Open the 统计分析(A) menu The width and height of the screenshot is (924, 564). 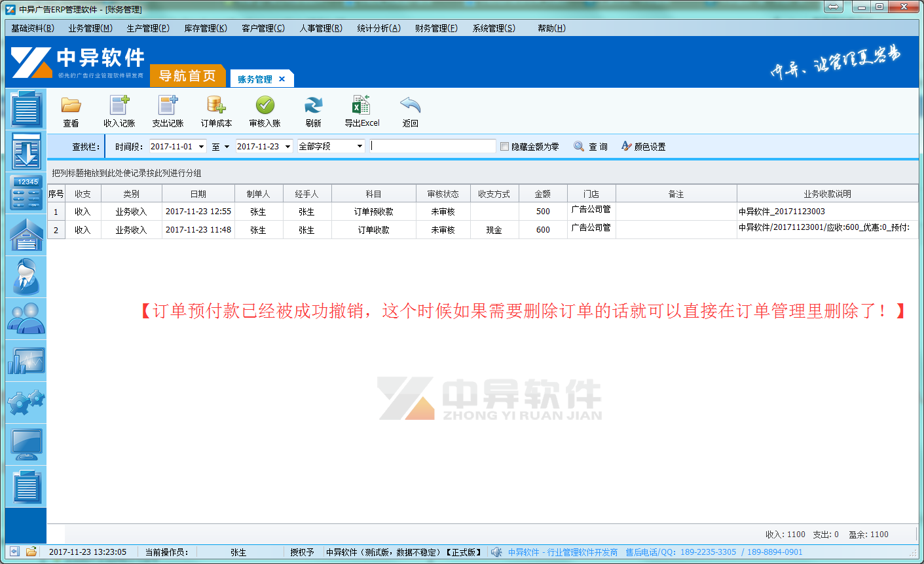click(379, 28)
